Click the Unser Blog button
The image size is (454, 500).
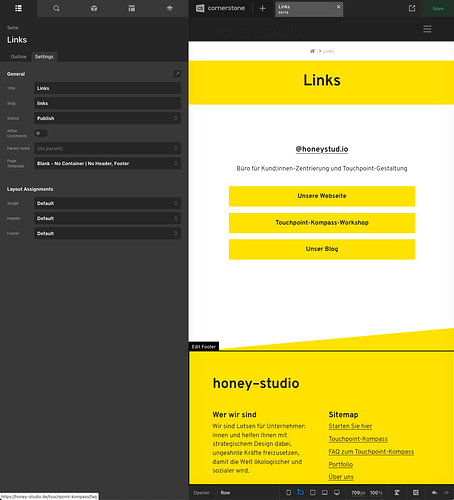[x=322, y=249]
